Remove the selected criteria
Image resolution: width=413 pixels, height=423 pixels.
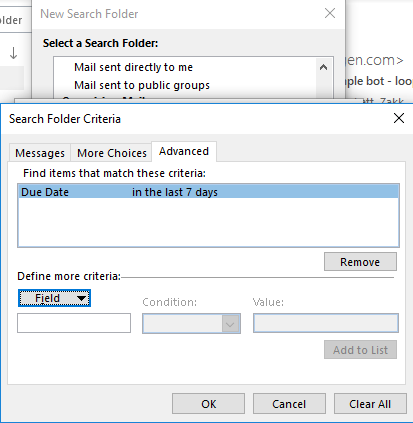[x=360, y=262]
